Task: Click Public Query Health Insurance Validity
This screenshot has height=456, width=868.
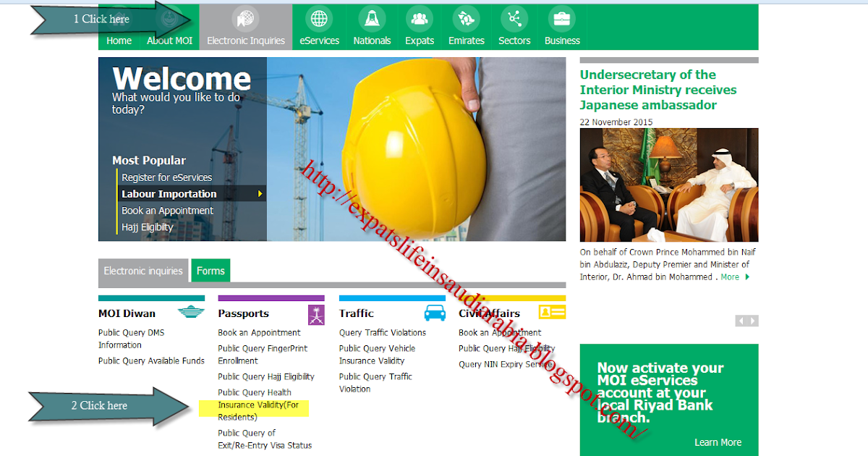Action: (x=258, y=405)
